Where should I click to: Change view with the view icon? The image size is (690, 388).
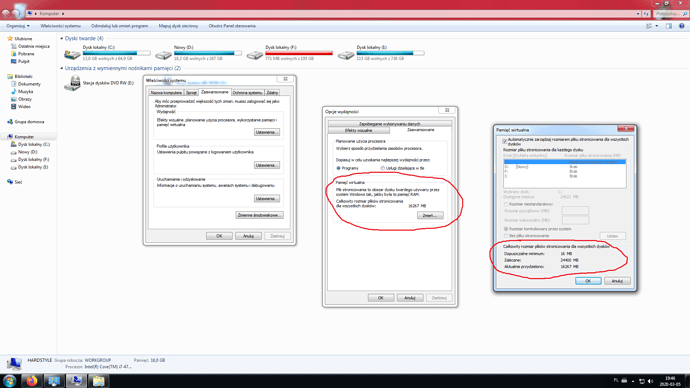[x=649, y=26]
